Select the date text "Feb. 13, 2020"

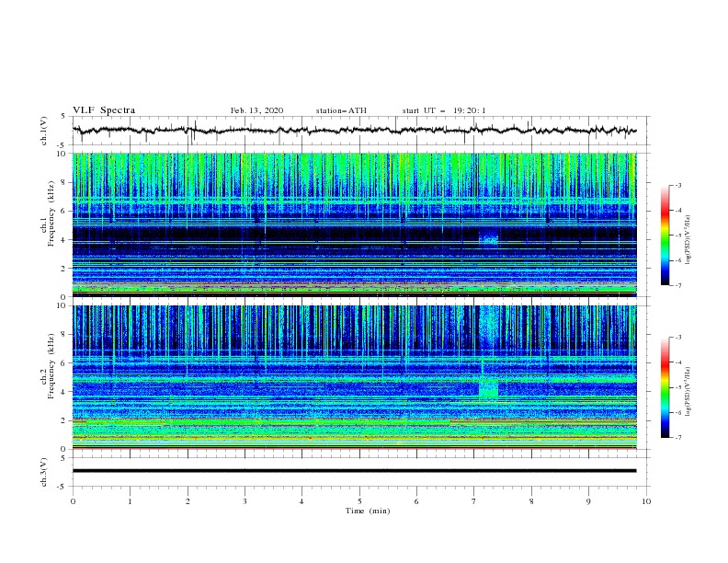tap(256, 110)
